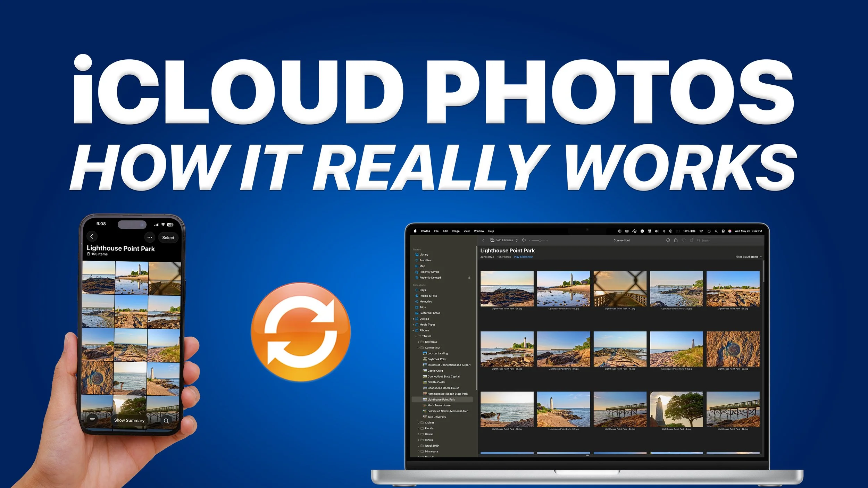Collapse the *Travel folder
Screen dimensions: 868x488
coord(416,336)
